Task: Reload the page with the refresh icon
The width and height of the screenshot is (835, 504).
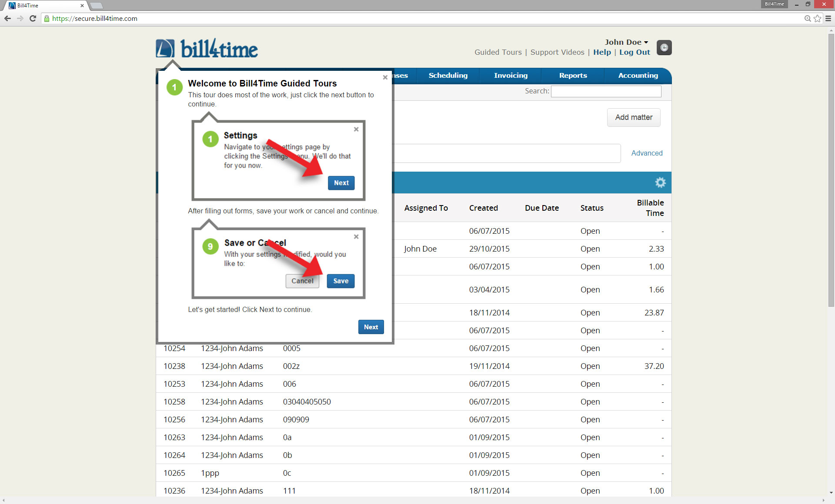Action: coord(33,19)
